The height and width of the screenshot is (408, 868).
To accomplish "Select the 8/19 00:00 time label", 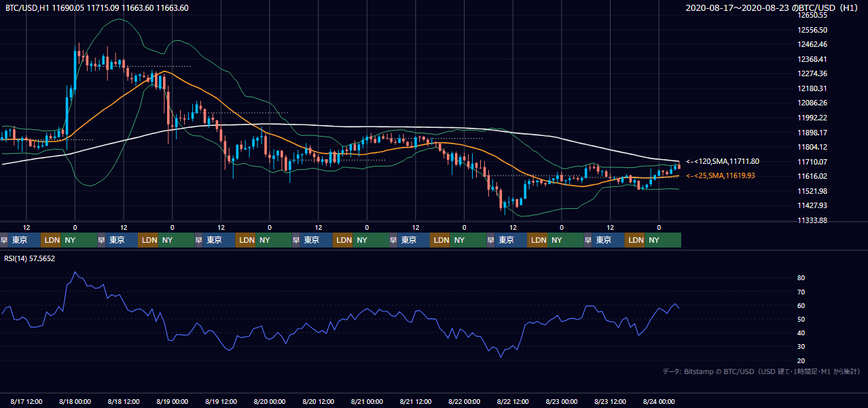I will pyautogui.click(x=172, y=401).
